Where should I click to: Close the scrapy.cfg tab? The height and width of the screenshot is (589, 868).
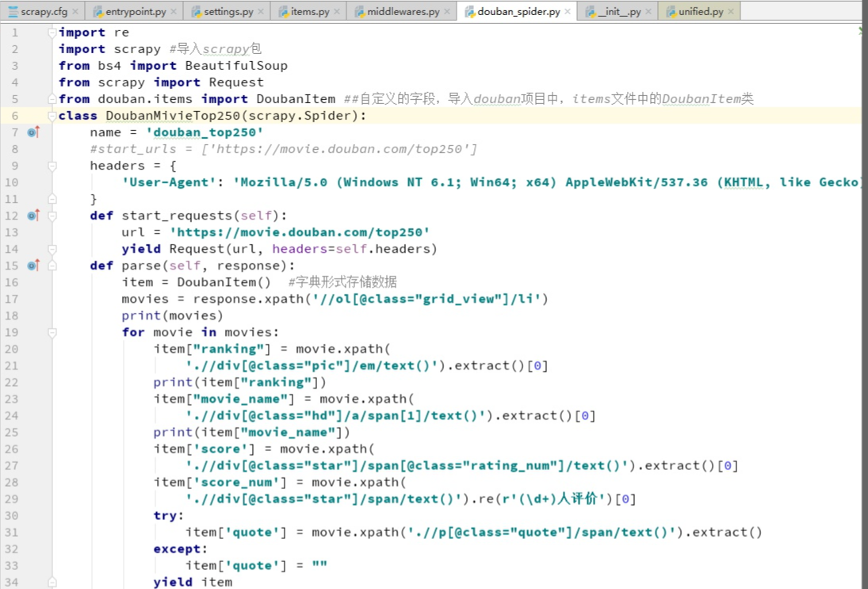pos(75,11)
